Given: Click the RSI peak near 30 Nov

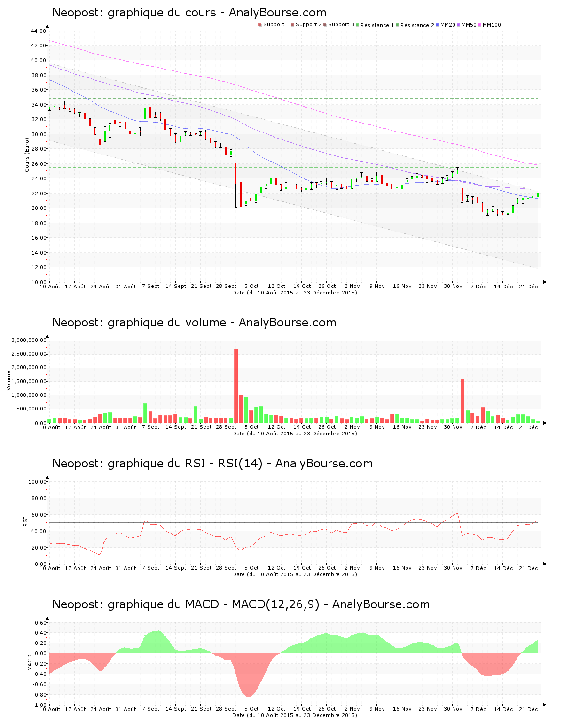Looking at the screenshot, I should pos(457,514).
